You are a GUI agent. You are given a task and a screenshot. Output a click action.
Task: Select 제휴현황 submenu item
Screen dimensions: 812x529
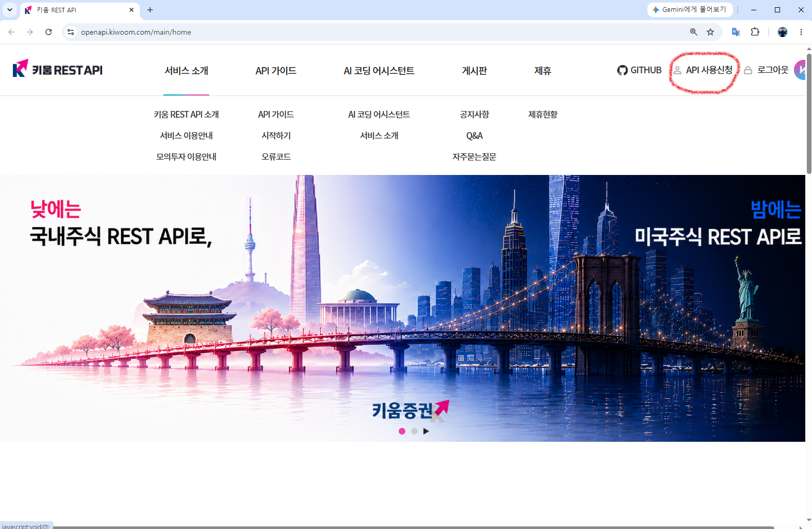(543, 115)
